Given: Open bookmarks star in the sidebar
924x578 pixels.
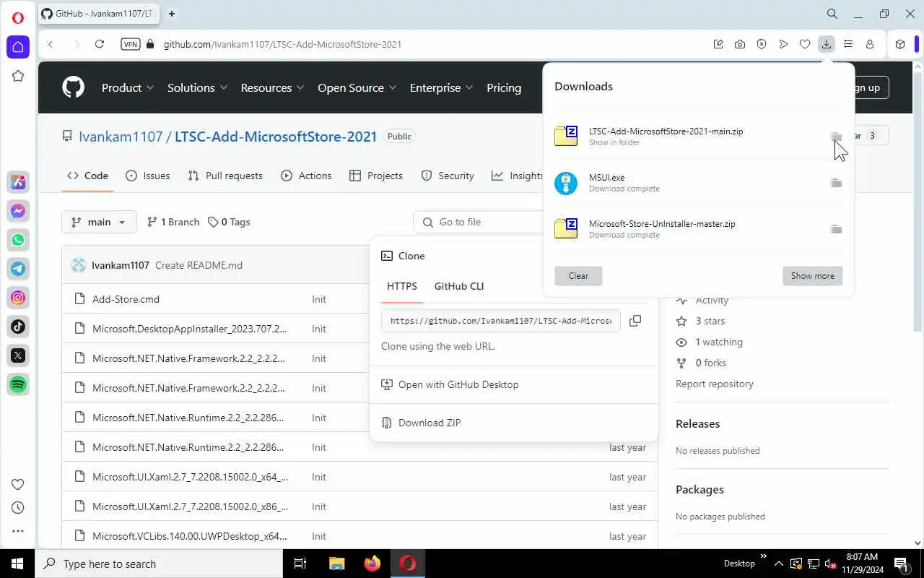Looking at the screenshot, I should tap(18, 76).
